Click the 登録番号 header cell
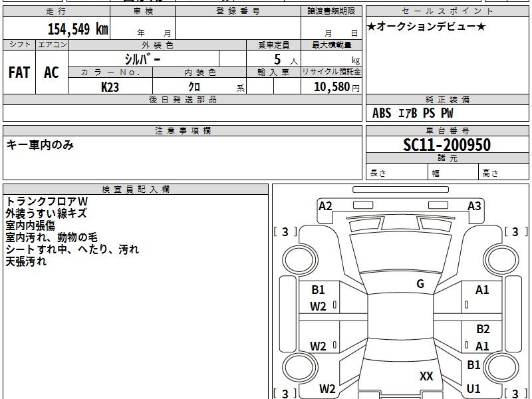 238,11
